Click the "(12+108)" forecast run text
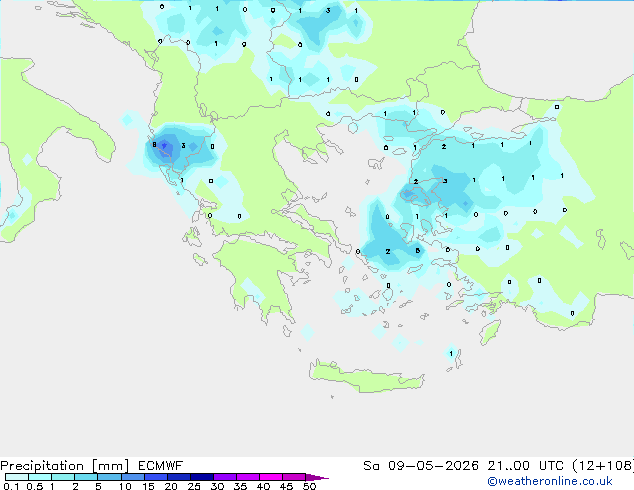Screen dimensions: 634x490 tap(603, 466)
